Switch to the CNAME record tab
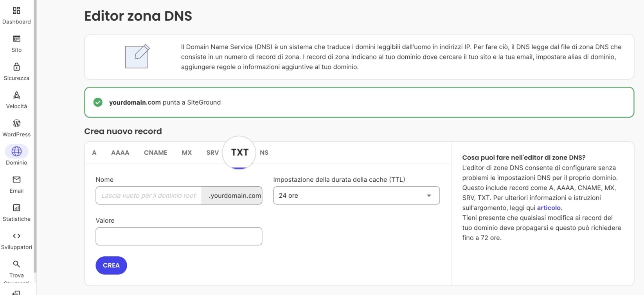 155,153
